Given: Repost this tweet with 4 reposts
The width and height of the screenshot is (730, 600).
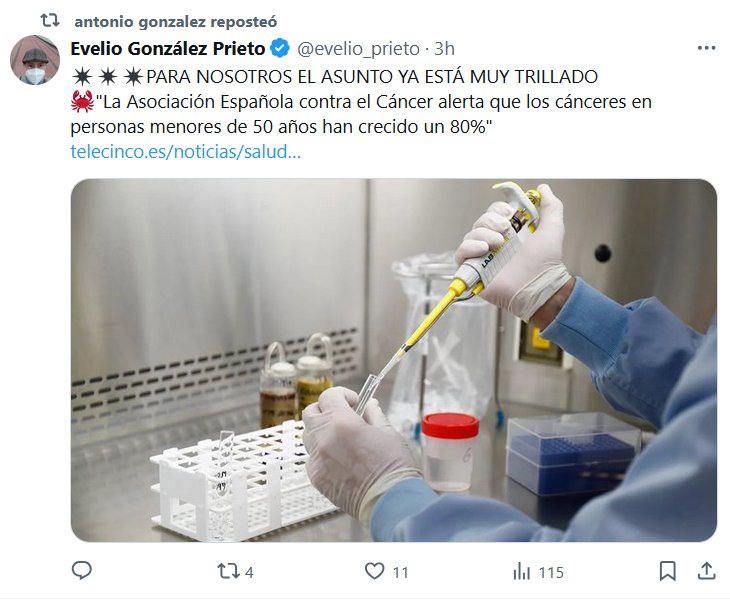Looking at the screenshot, I should coord(236,571).
